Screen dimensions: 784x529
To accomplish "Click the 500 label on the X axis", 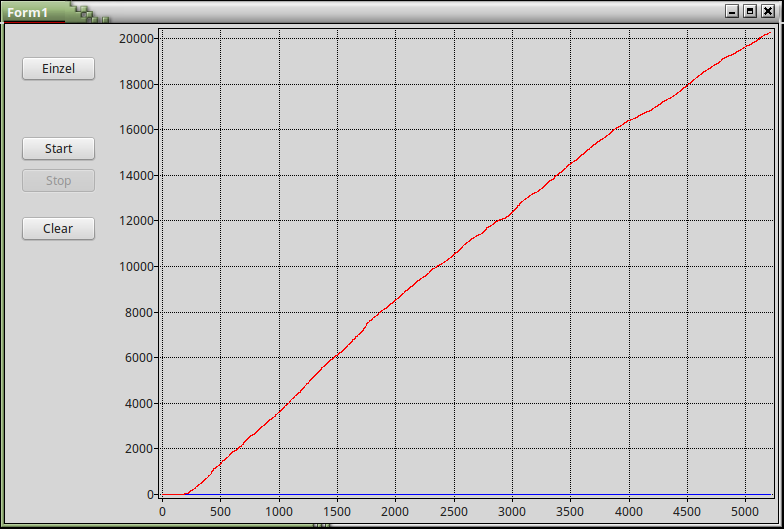I will pyautogui.click(x=221, y=511).
